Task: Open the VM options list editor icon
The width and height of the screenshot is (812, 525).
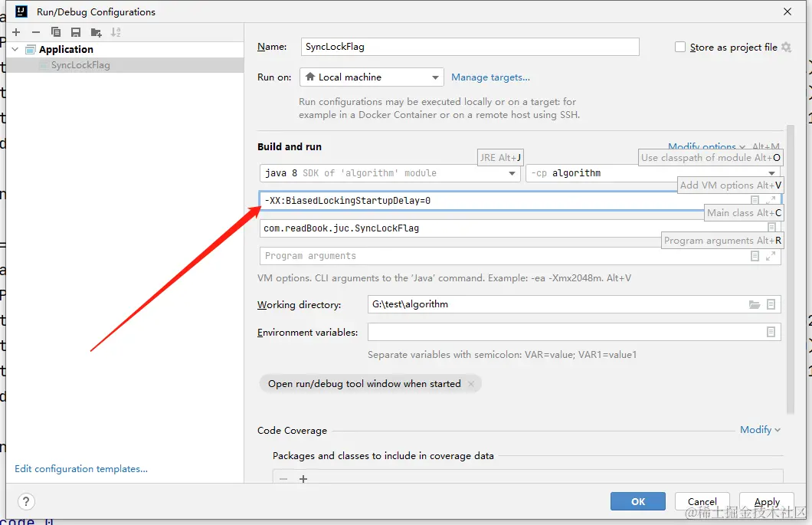Action: click(755, 200)
